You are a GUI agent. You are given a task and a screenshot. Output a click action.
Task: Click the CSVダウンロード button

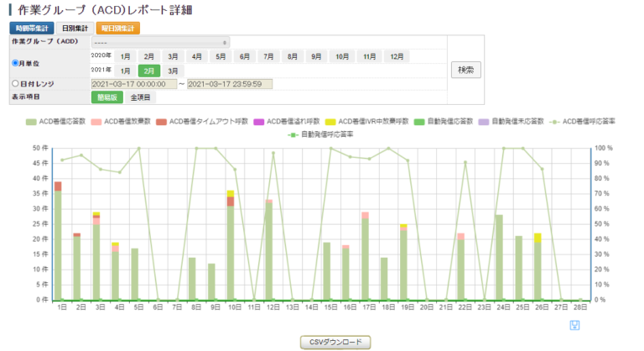click(335, 342)
